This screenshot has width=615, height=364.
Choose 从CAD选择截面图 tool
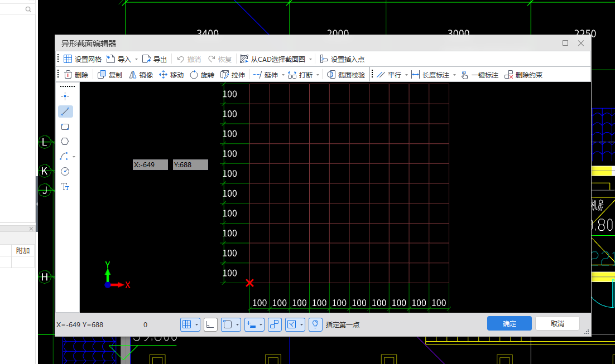(272, 59)
